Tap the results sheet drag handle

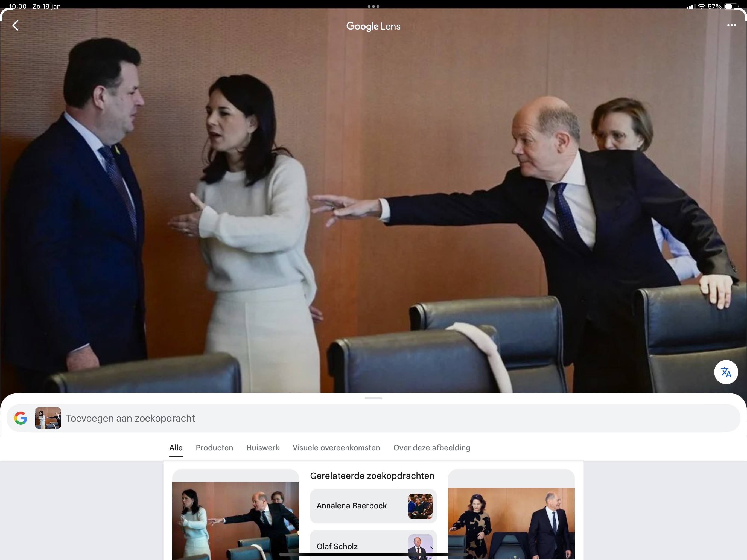pyautogui.click(x=373, y=399)
